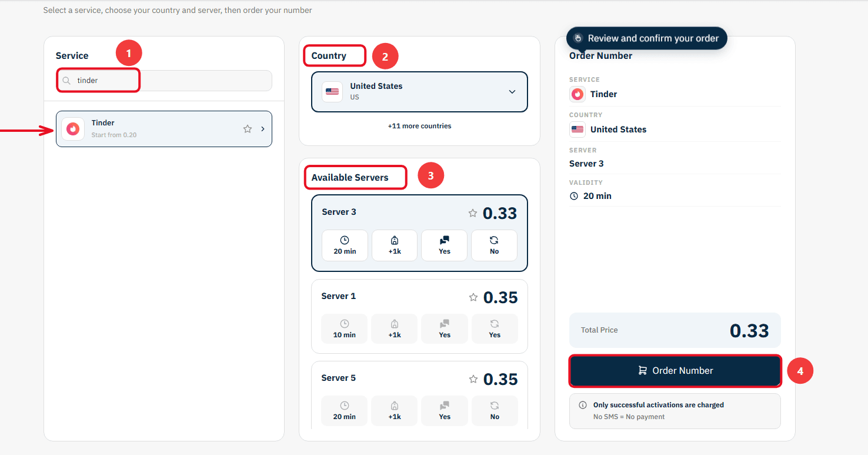
Task: Open the Tinder row's right chevron
Action: pyautogui.click(x=263, y=129)
